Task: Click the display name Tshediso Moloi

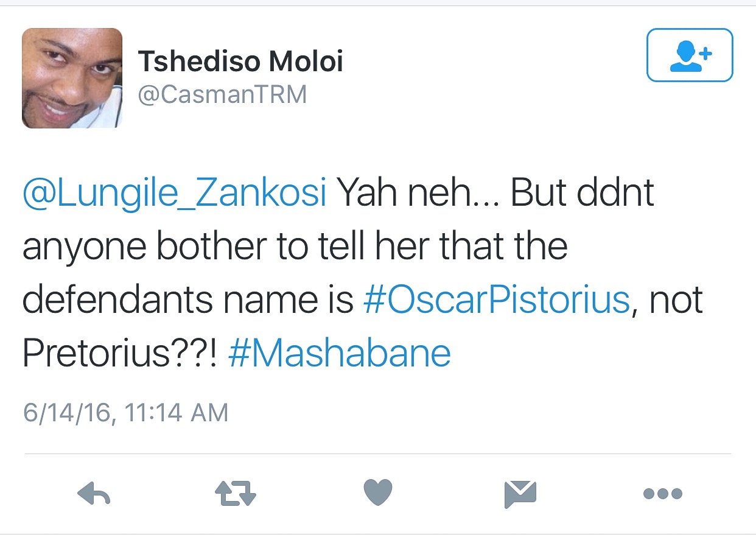Action: [x=240, y=62]
